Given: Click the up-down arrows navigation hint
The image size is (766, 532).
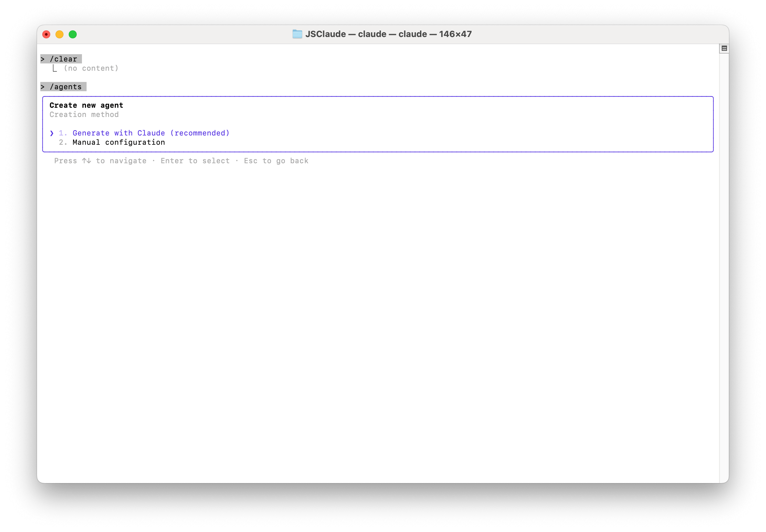Looking at the screenshot, I should [87, 161].
